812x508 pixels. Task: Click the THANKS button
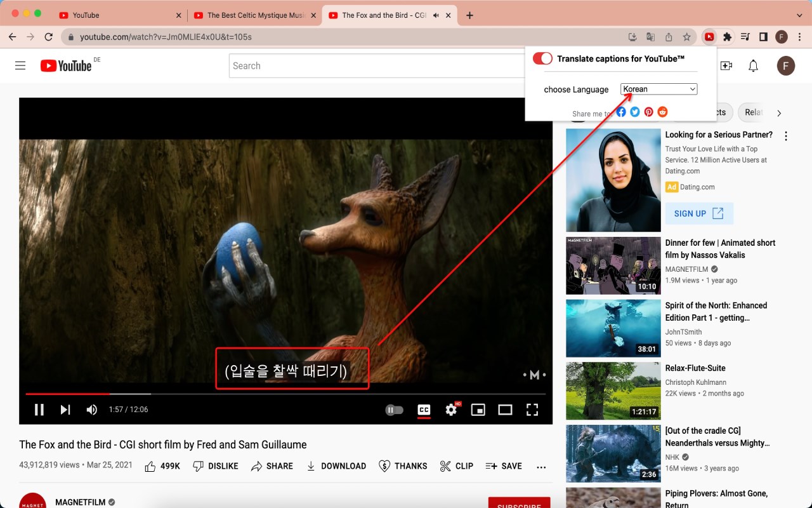click(403, 466)
